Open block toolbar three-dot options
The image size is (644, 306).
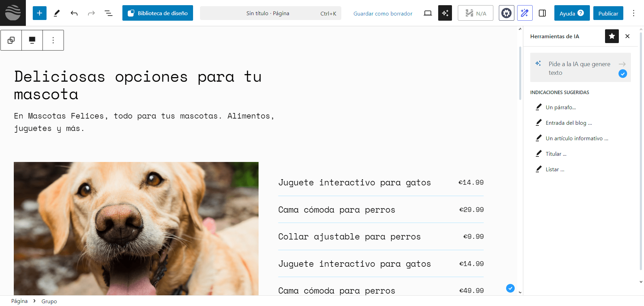click(53, 40)
